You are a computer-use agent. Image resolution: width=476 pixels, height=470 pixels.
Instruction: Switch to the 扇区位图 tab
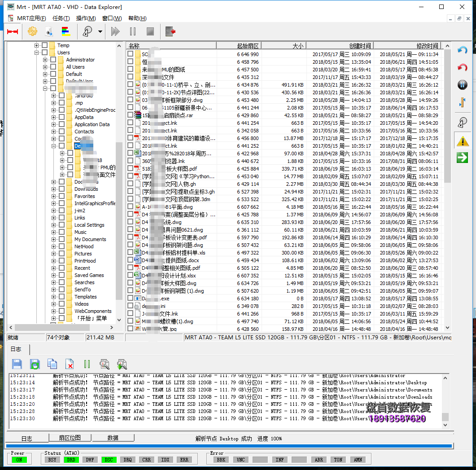point(70,438)
